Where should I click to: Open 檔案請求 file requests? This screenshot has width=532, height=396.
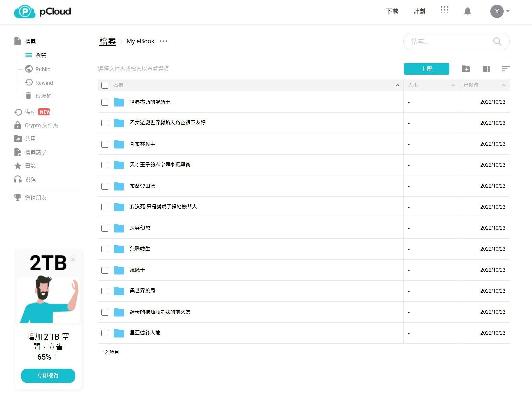(x=30, y=152)
